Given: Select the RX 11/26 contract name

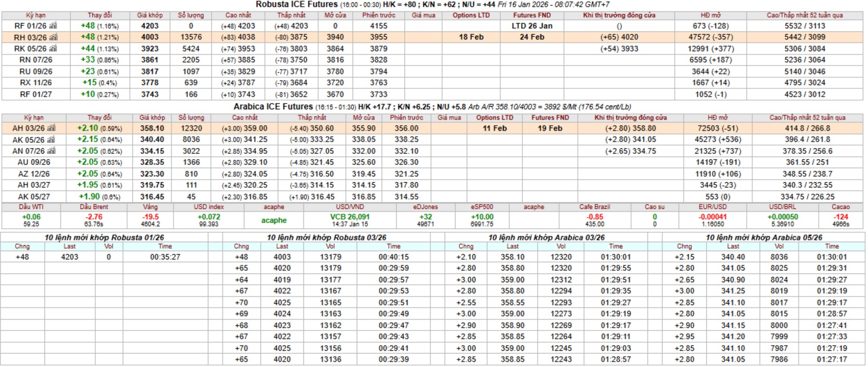Looking at the screenshot, I should pyautogui.click(x=36, y=83).
